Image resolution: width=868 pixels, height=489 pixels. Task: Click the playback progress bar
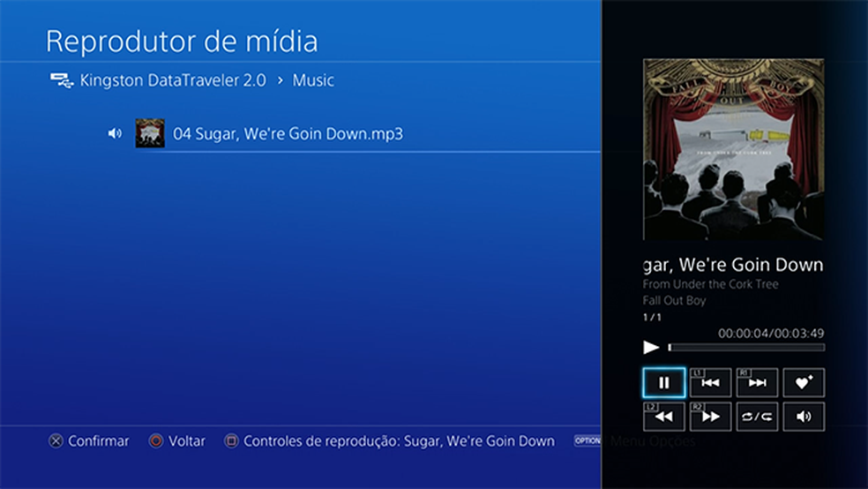tap(746, 348)
